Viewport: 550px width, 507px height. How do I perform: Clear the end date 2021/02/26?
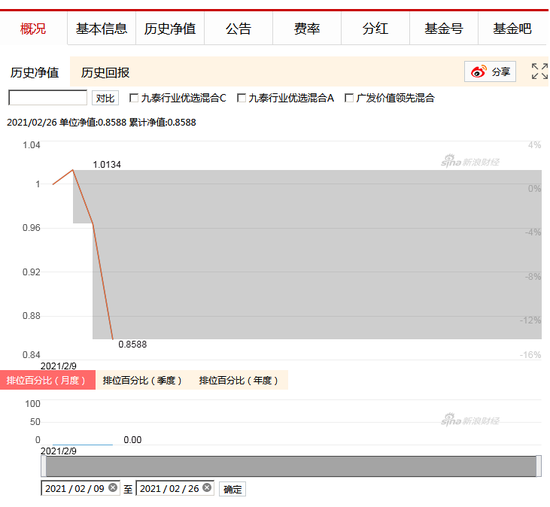pos(207,488)
